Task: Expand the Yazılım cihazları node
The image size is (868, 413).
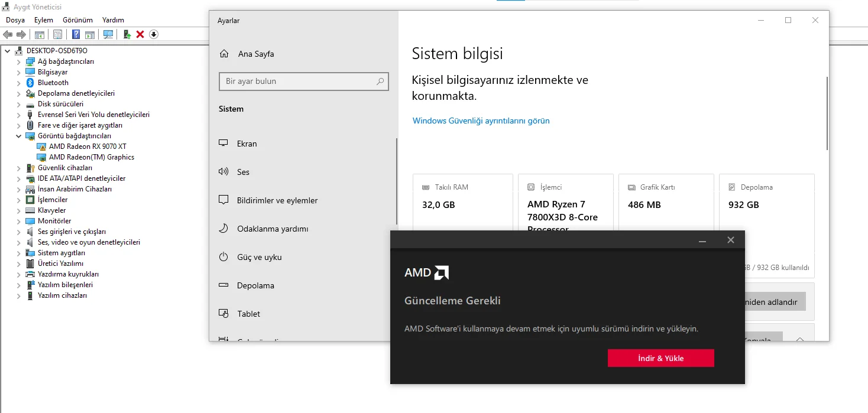Action: point(18,295)
